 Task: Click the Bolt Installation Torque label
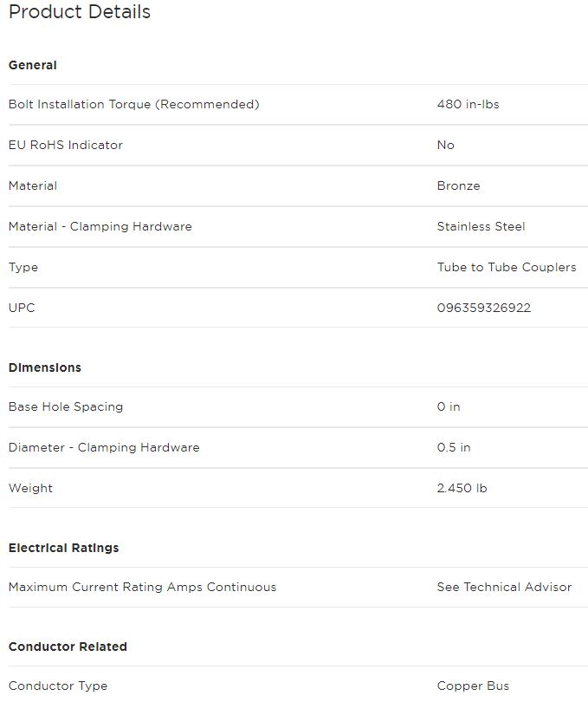(x=134, y=104)
